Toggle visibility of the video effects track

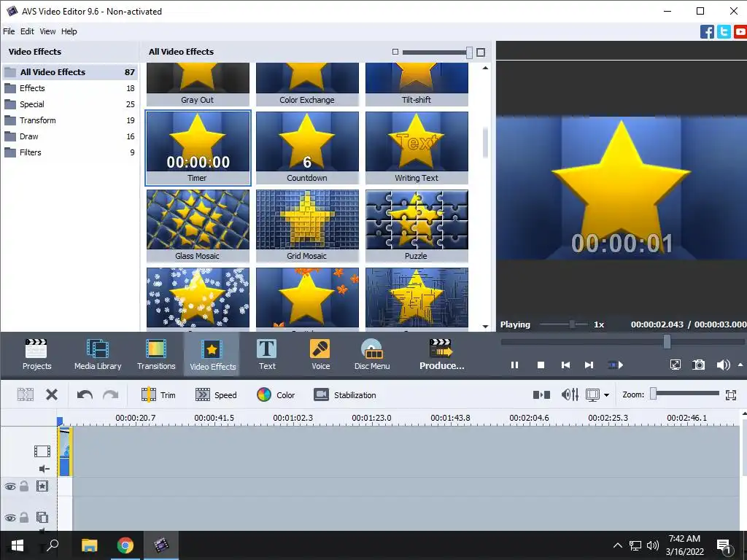tap(10, 486)
